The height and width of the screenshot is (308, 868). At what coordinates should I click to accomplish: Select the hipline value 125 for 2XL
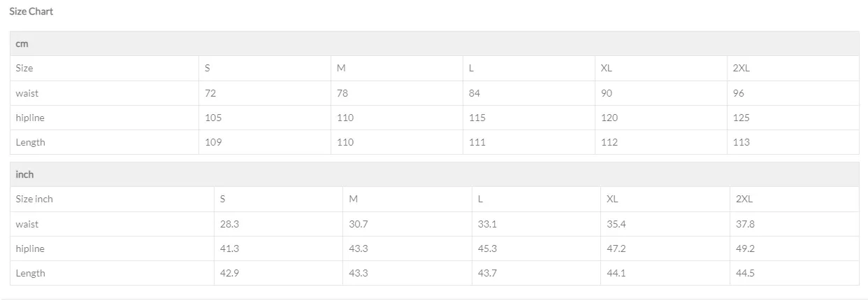coord(742,118)
